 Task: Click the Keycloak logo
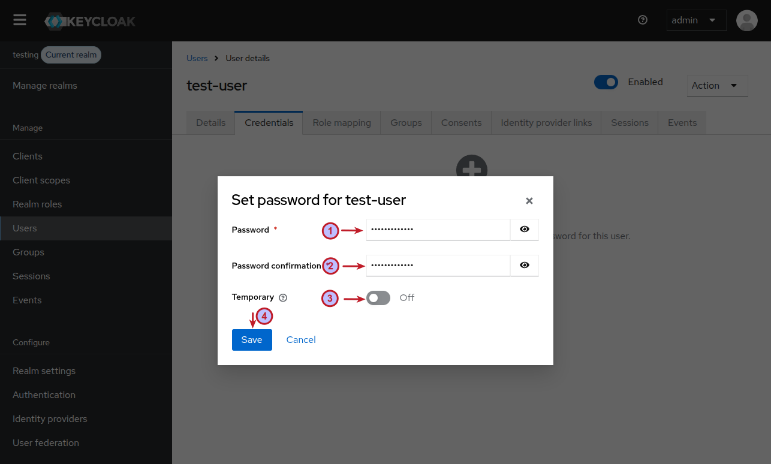[x=89, y=21]
